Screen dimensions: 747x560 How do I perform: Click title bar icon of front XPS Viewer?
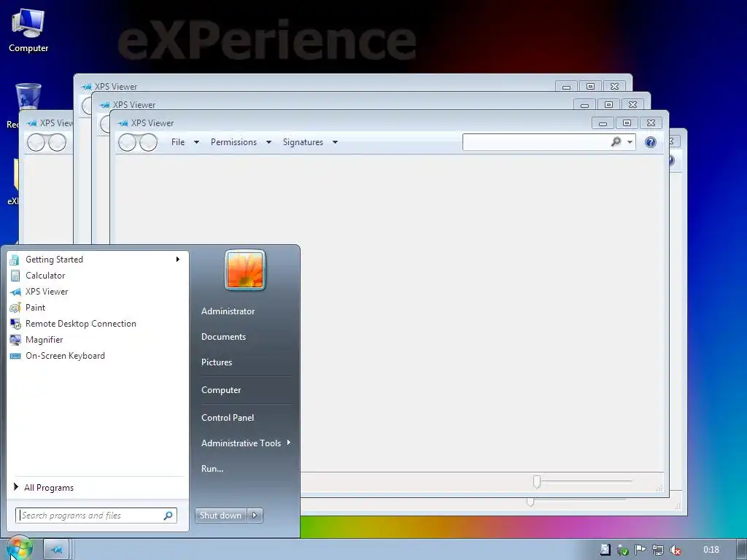[x=123, y=122]
